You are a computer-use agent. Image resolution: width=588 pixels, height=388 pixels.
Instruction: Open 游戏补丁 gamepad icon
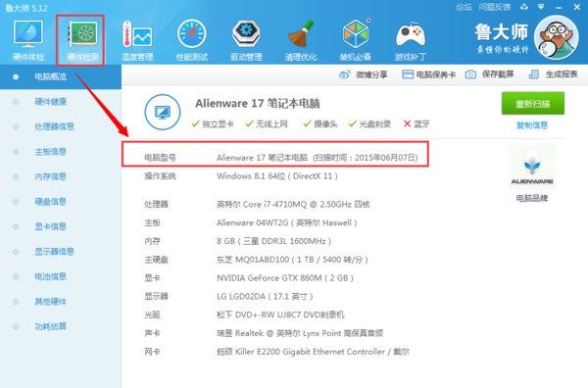coord(411,40)
